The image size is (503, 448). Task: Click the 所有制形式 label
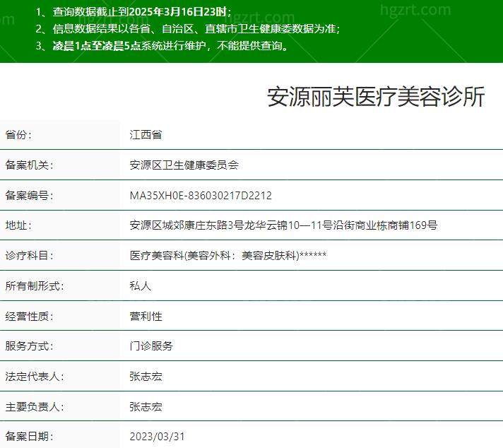click(x=35, y=285)
